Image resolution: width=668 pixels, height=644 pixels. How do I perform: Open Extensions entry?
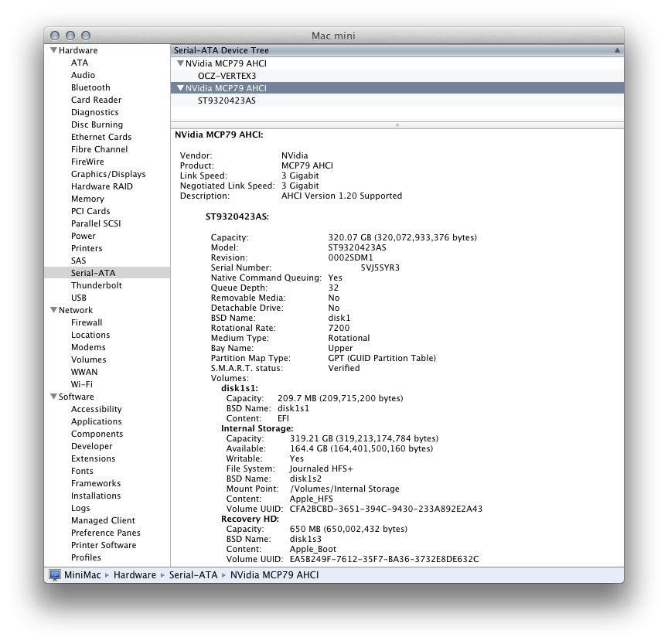pyautogui.click(x=94, y=458)
